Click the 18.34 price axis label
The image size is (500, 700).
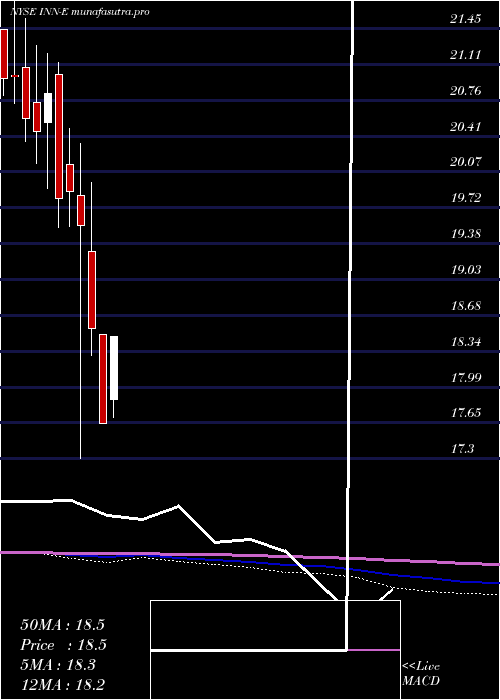point(466,342)
